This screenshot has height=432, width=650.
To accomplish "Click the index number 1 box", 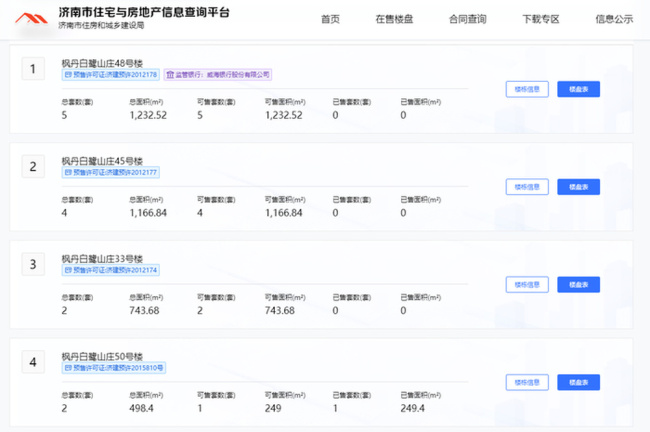I will click(x=33, y=69).
